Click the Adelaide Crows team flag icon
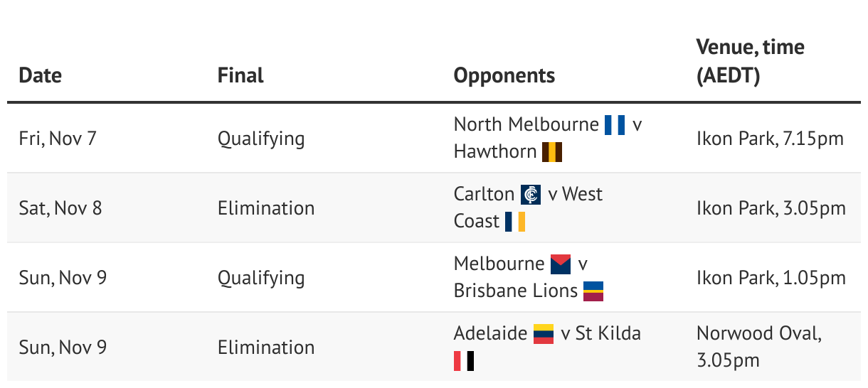This screenshot has height=388, width=868. [544, 333]
